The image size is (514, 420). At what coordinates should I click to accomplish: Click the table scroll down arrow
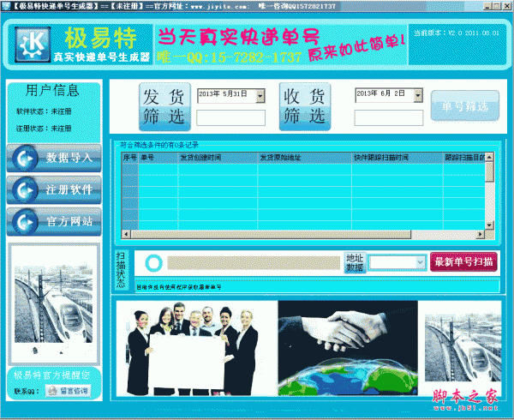point(489,225)
